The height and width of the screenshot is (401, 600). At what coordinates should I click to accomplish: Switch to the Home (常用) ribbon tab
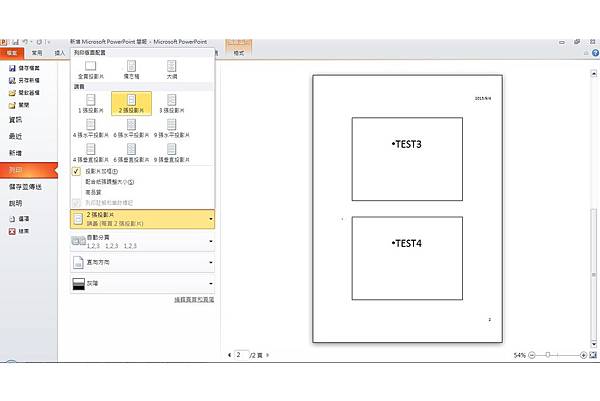click(37, 53)
